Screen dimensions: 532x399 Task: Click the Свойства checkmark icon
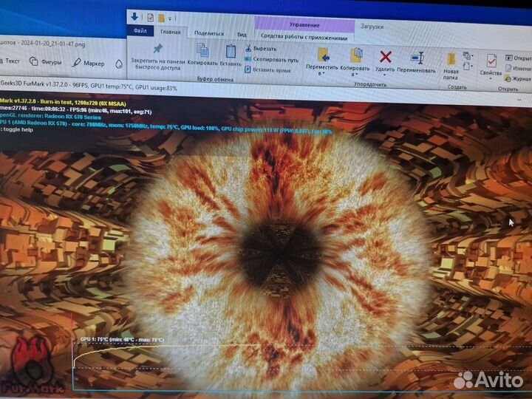pos(491,61)
